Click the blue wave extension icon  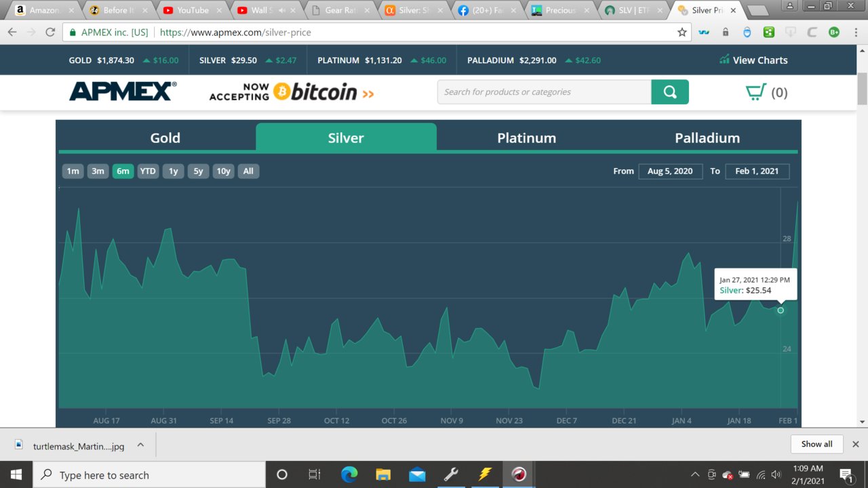pos(704,32)
